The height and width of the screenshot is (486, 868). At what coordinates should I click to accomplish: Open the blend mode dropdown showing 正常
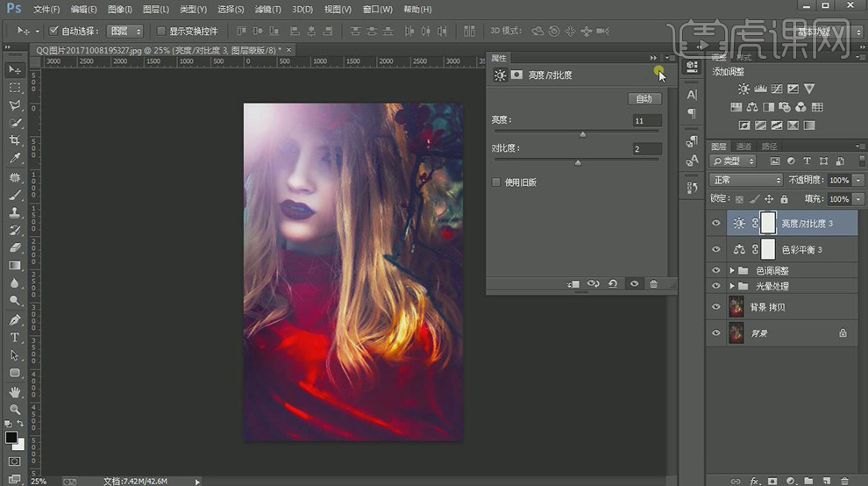click(745, 180)
